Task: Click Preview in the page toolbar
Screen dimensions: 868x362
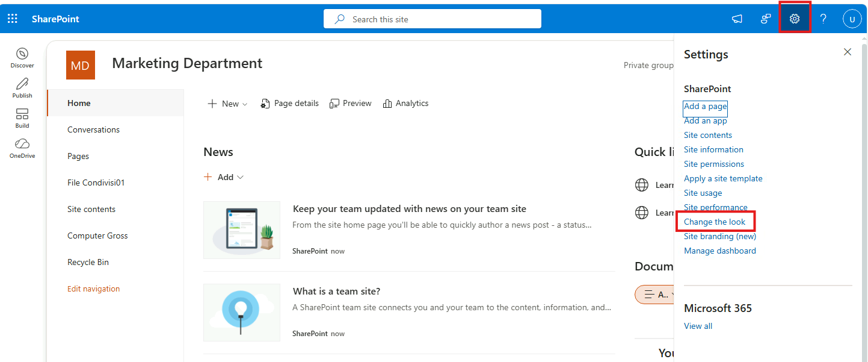Action: click(x=351, y=104)
